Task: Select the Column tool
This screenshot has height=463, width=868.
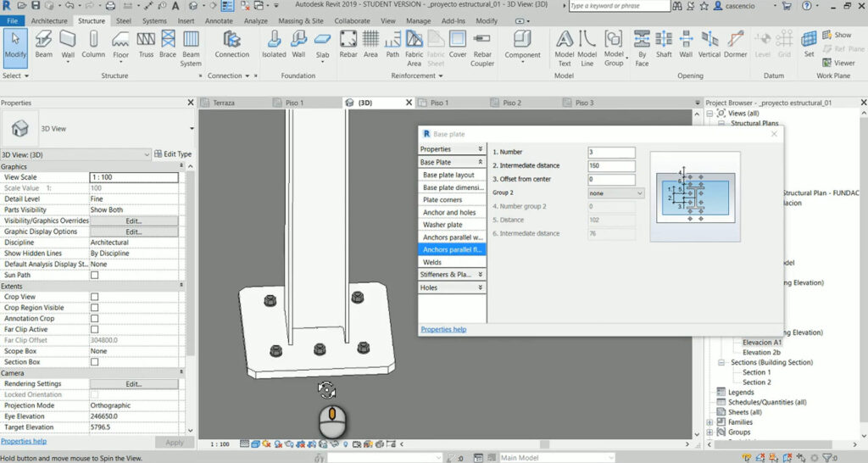Action: pos(93,44)
